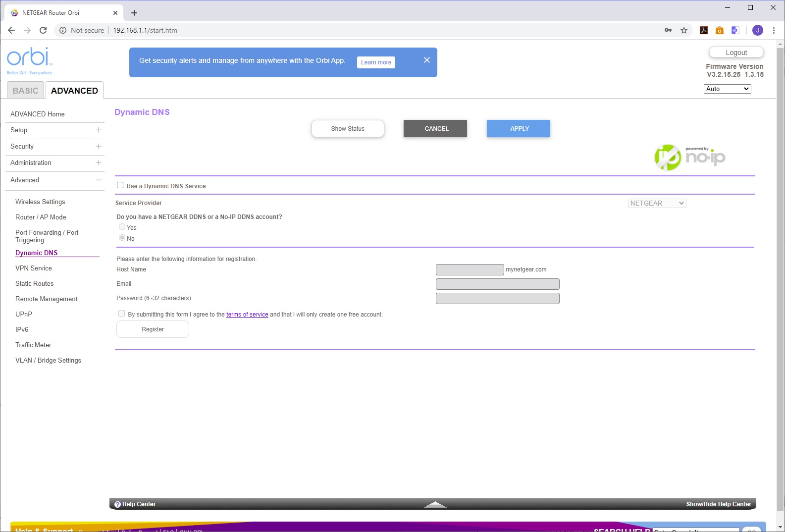Open the Service Provider dropdown
The height and width of the screenshot is (532, 785).
tap(657, 203)
